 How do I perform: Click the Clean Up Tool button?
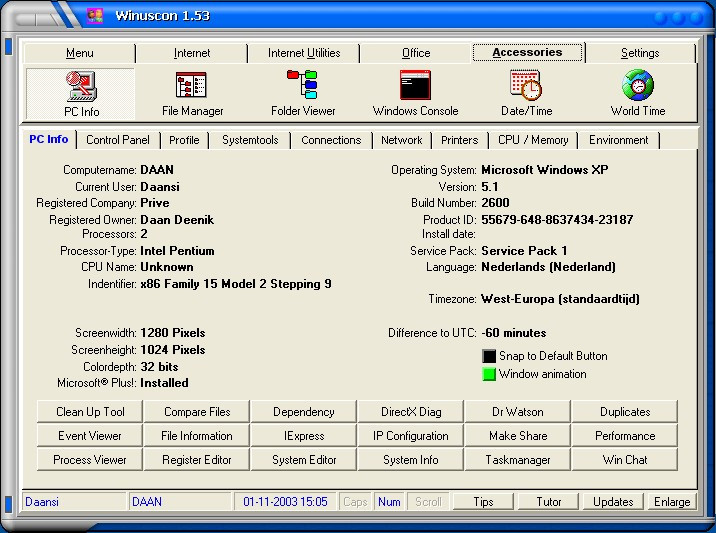click(x=90, y=412)
